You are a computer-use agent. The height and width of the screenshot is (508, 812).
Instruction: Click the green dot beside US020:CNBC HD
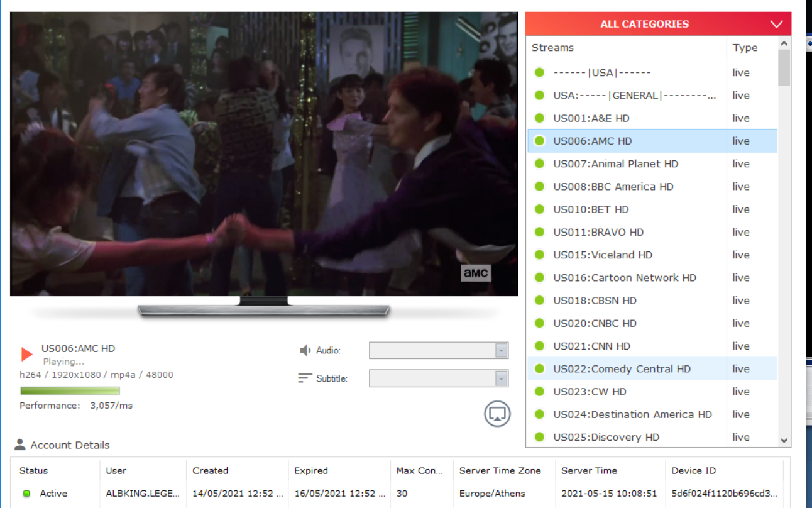pos(539,323)
